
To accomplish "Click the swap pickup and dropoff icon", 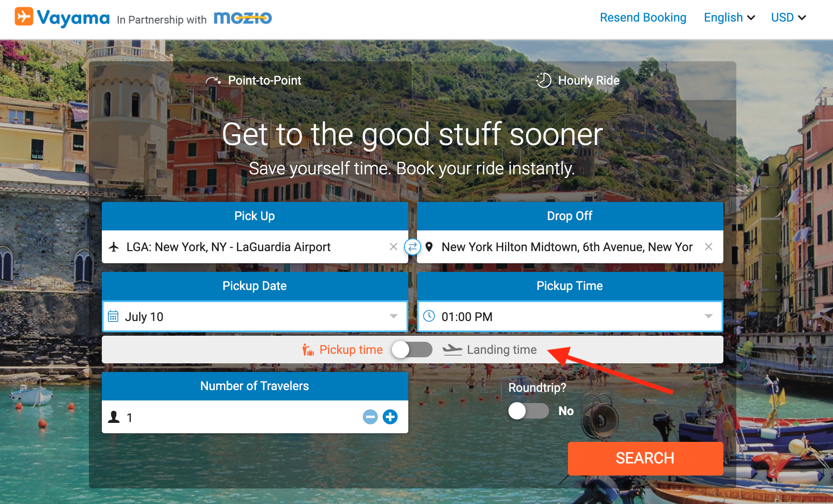I will click(x=413, y=247).
